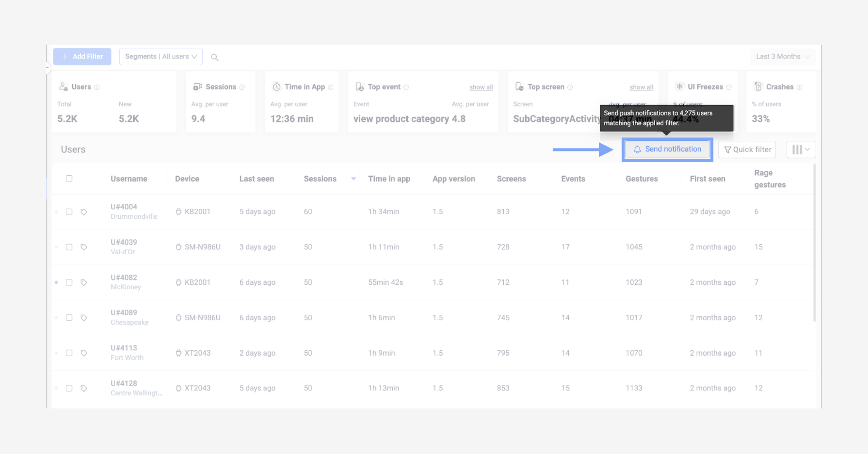Screen dimensions: 868x454
Task: Check the checkbox for user U#4039
Action: coord(69,247)
